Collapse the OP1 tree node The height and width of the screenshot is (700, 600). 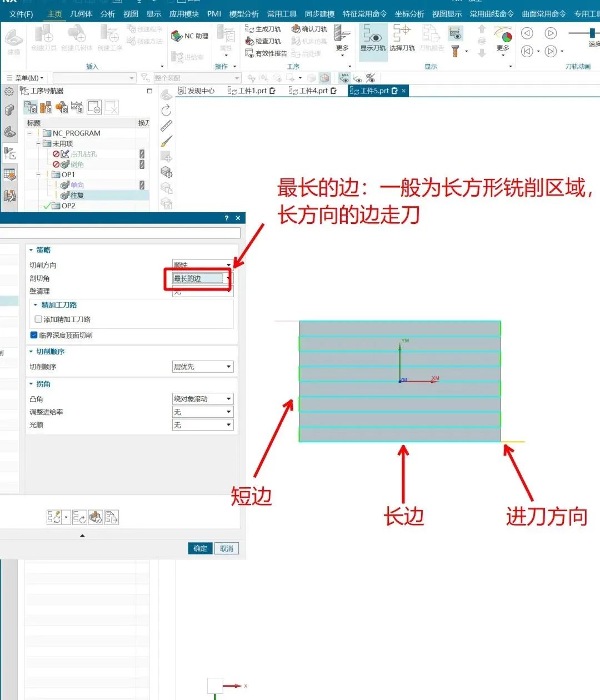tap(39, 174)
